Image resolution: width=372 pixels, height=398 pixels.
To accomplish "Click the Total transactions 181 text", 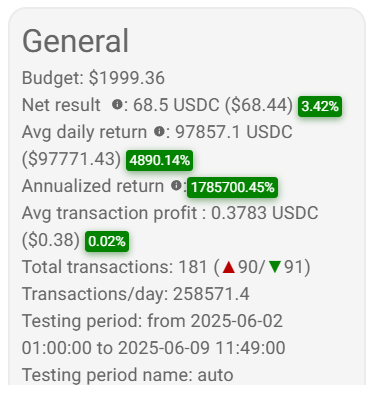I will coord(115,267).
